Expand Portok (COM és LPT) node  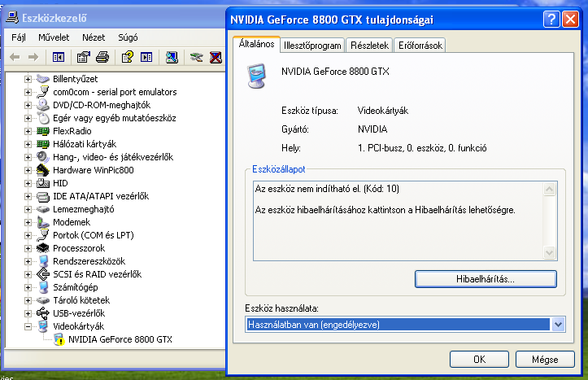pyautogui.click(x=28, y=235)
